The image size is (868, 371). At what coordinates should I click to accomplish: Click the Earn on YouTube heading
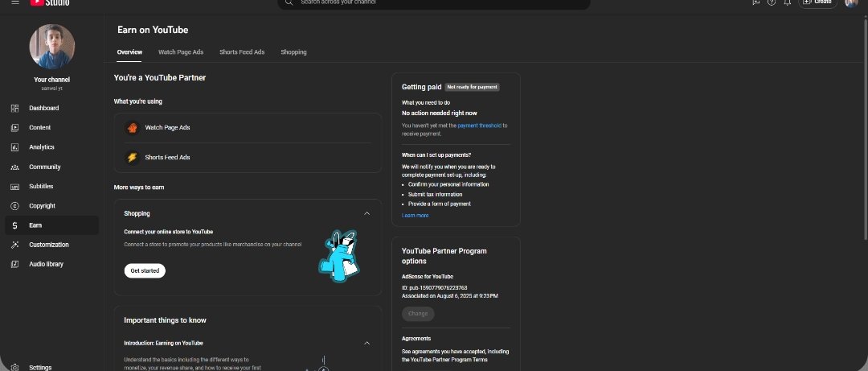(153, 30)
